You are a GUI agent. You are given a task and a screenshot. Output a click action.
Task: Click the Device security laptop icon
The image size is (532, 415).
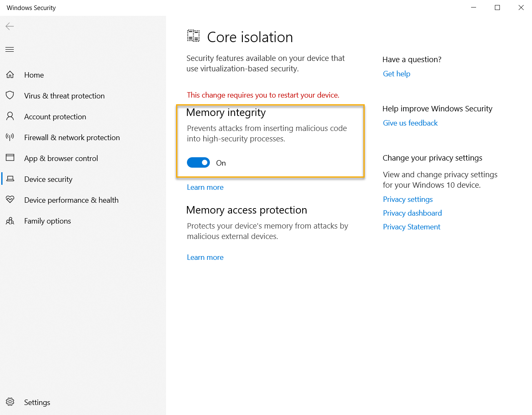[10, 179]
